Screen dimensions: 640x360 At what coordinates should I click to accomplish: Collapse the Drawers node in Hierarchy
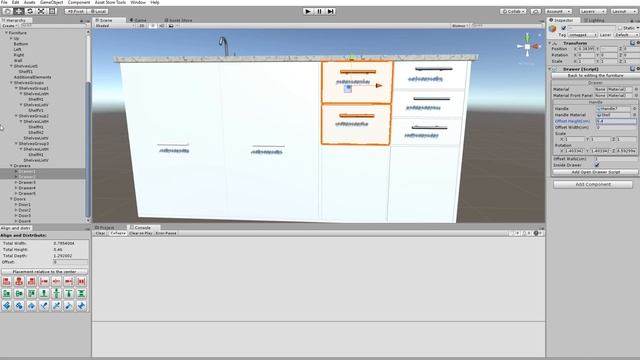11,166
